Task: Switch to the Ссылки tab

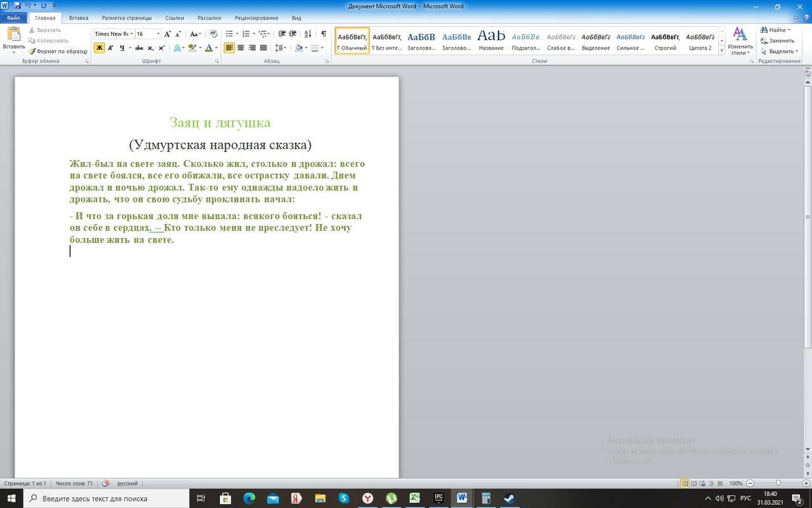Action: pos(174,18)
